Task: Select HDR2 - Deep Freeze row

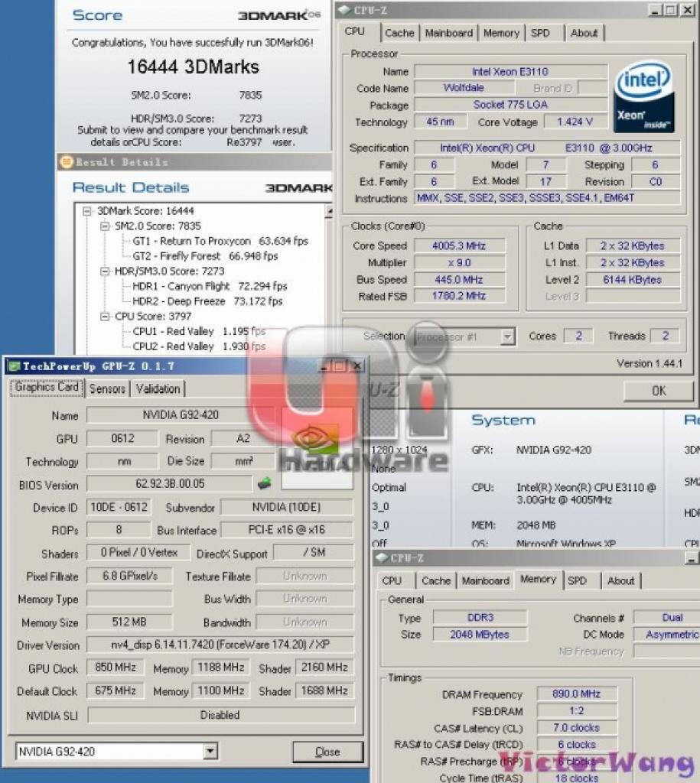Action: click(x=207, y=301)
